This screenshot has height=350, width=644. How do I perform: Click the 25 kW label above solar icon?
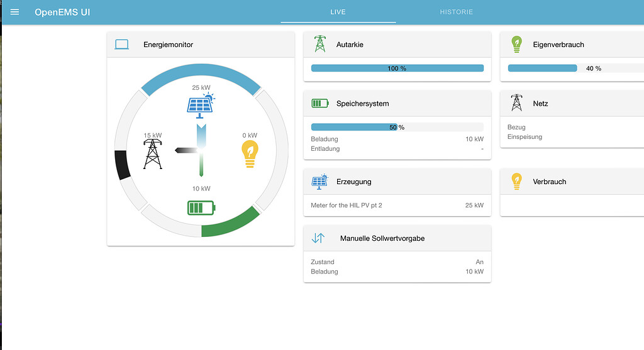pos(201,87)
